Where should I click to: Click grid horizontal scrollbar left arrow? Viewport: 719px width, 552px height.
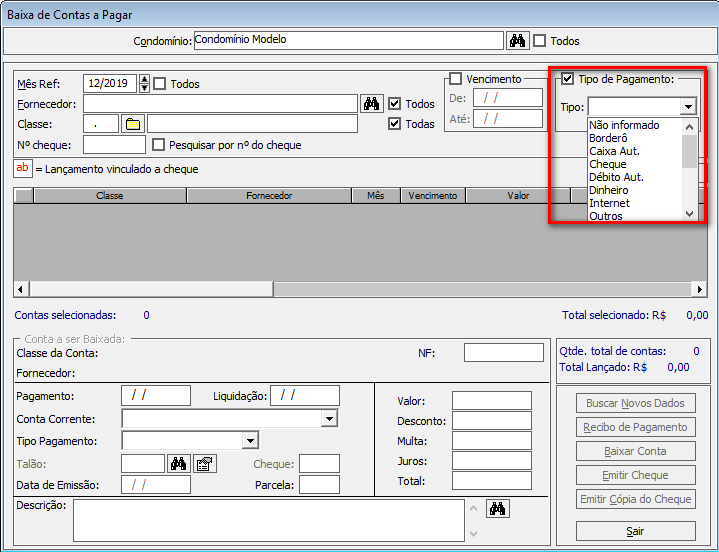(20, 289)
